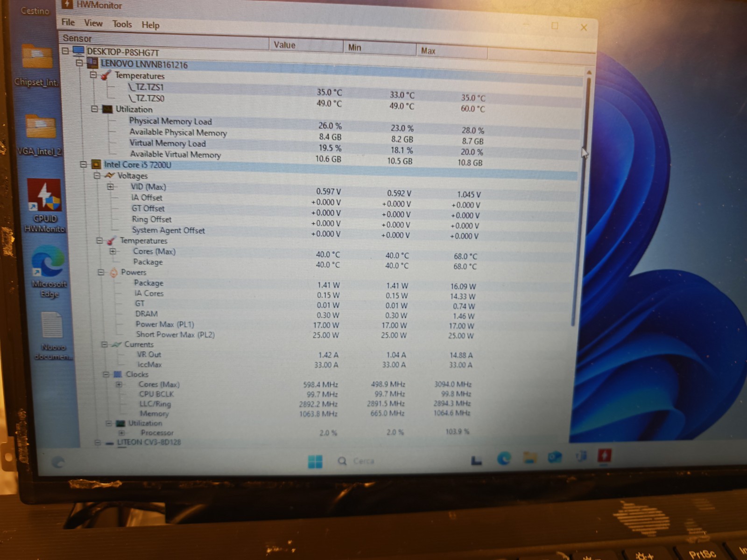Select the VGA_Intel_2 folder on desktop
Viewport: 747px width, 560px height.
[40, 135]
